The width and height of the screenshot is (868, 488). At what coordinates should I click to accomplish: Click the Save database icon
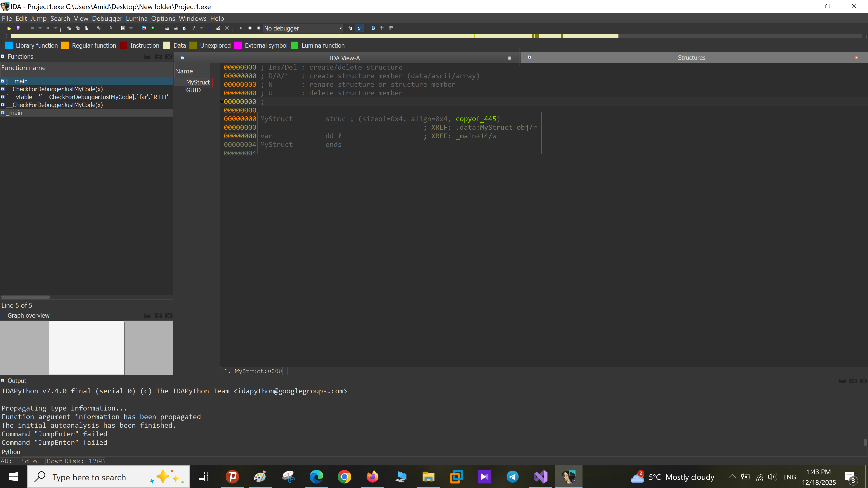(18, 28)
